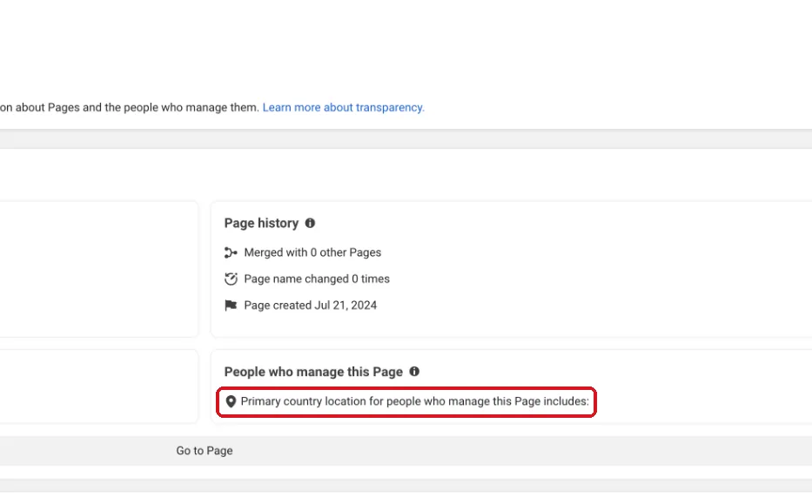
Task: Click the name-change icon beside Page name changed
Action: coord(231,279)
